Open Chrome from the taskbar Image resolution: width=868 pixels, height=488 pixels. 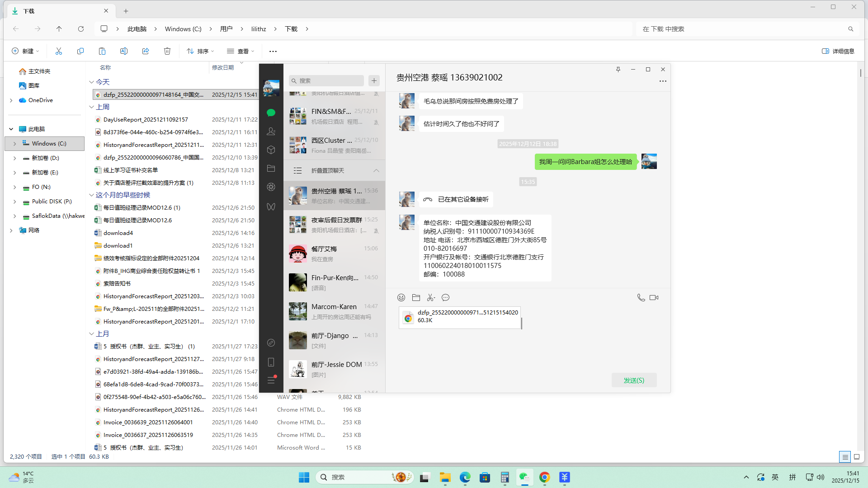[544, 477]
